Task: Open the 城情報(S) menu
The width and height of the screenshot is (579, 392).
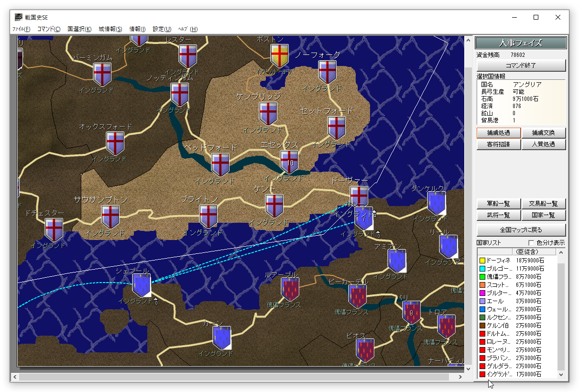Action: [110, 29]
